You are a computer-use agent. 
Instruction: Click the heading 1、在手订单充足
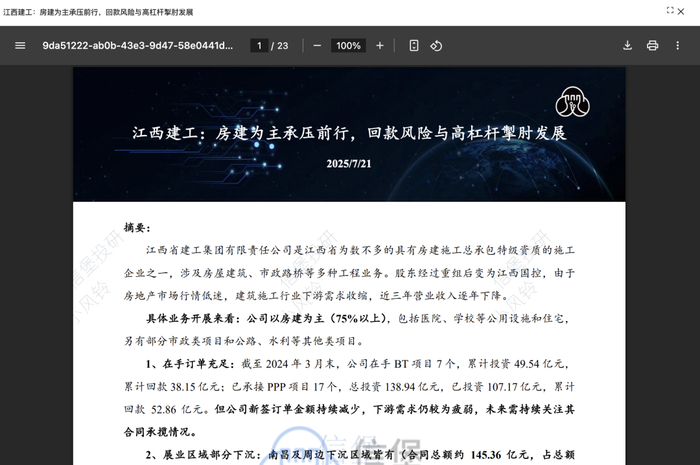(x=190, y=364)
